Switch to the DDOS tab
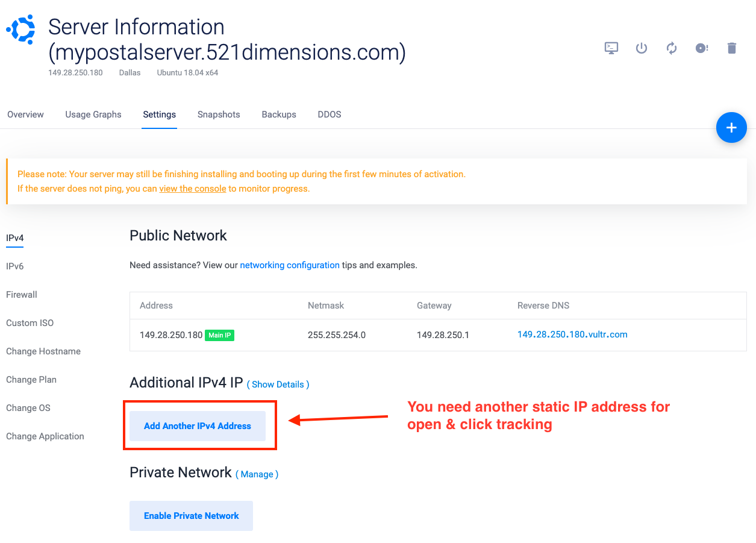The image size is (756, 543). [x=330, y=115]
